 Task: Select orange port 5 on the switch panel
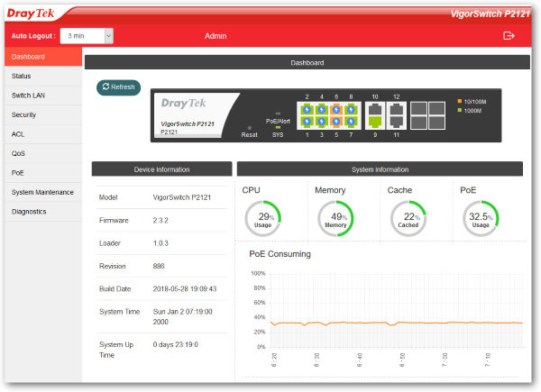coord(336,122)
